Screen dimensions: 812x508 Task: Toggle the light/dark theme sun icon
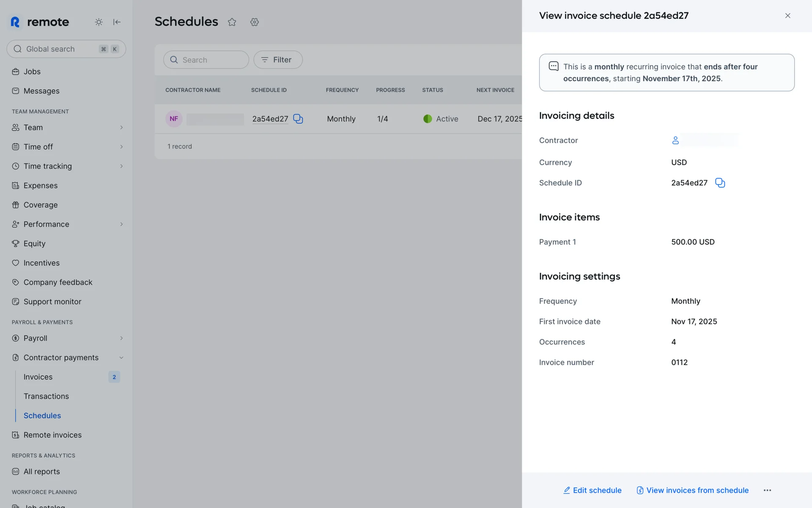click(x=99, y=22)
